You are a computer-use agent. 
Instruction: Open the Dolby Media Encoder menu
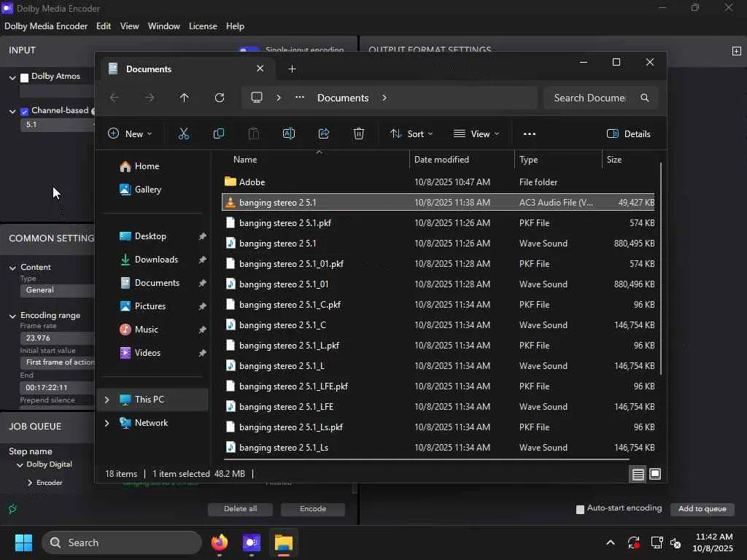click(46, 26)
